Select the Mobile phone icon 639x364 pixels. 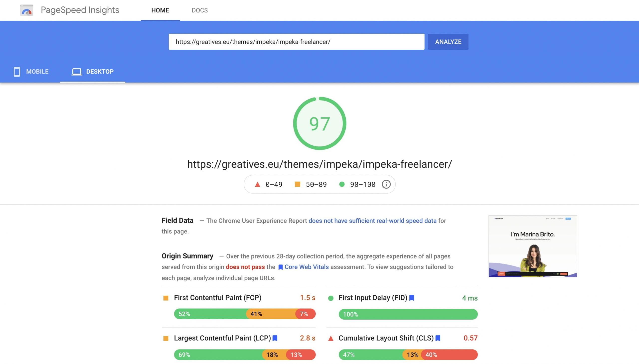pyautogui.click(x=16, y=72)
